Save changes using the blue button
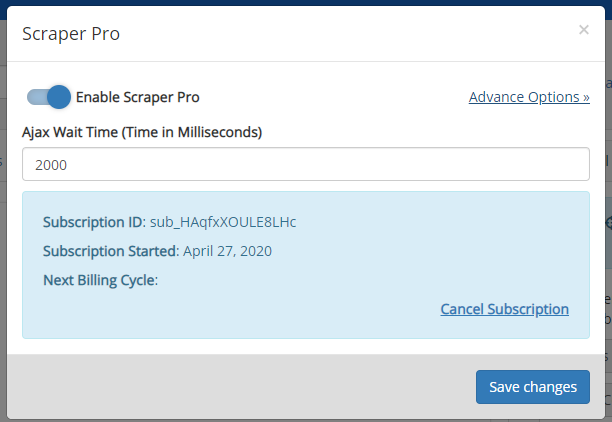612x422 pixels. [533, 387]
